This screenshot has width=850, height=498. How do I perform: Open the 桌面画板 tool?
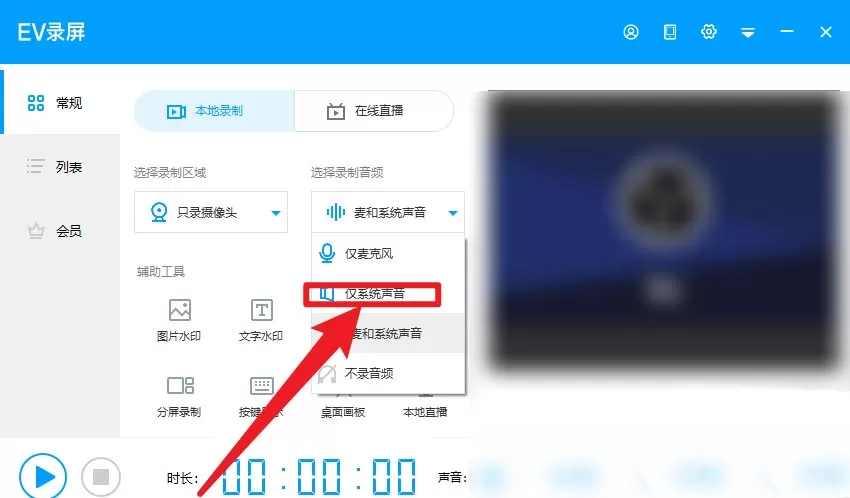[x=343, y=412]
